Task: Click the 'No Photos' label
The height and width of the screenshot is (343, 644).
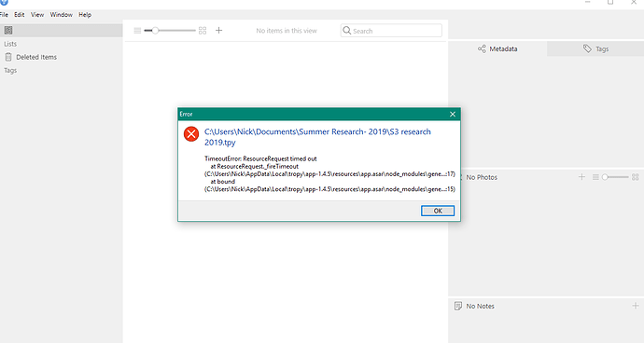Action: coord(482,177)
